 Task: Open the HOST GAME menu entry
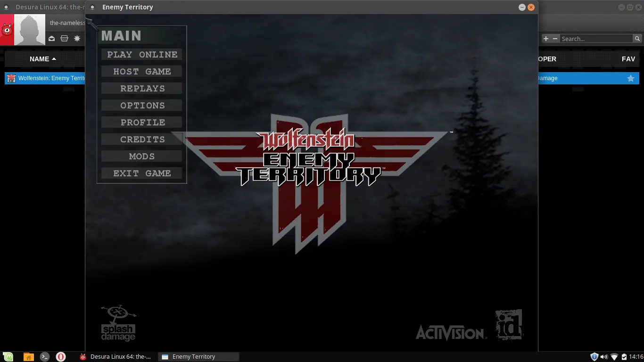(142, 72)
